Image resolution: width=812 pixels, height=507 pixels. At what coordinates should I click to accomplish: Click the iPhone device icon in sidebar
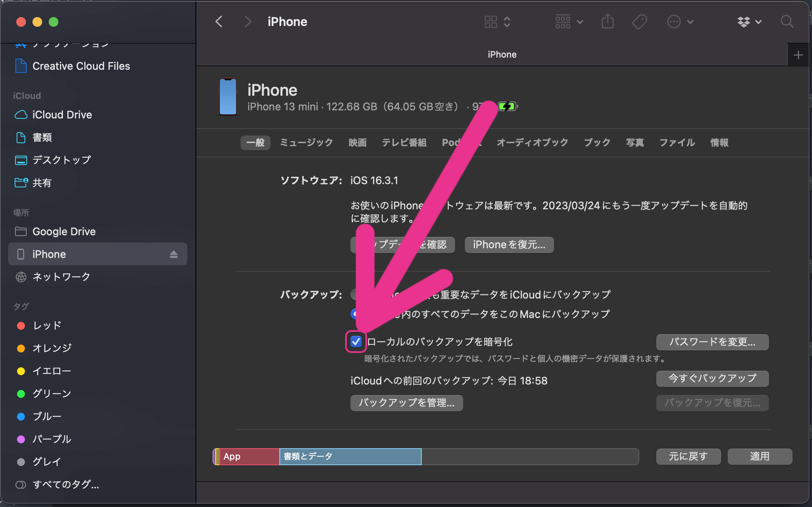pos(20,254)
